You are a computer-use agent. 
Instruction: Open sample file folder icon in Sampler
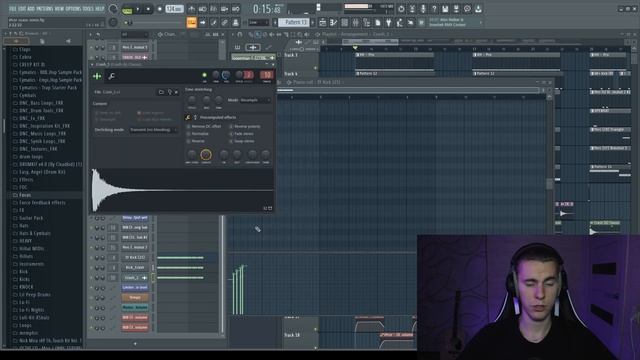[161, 92]
